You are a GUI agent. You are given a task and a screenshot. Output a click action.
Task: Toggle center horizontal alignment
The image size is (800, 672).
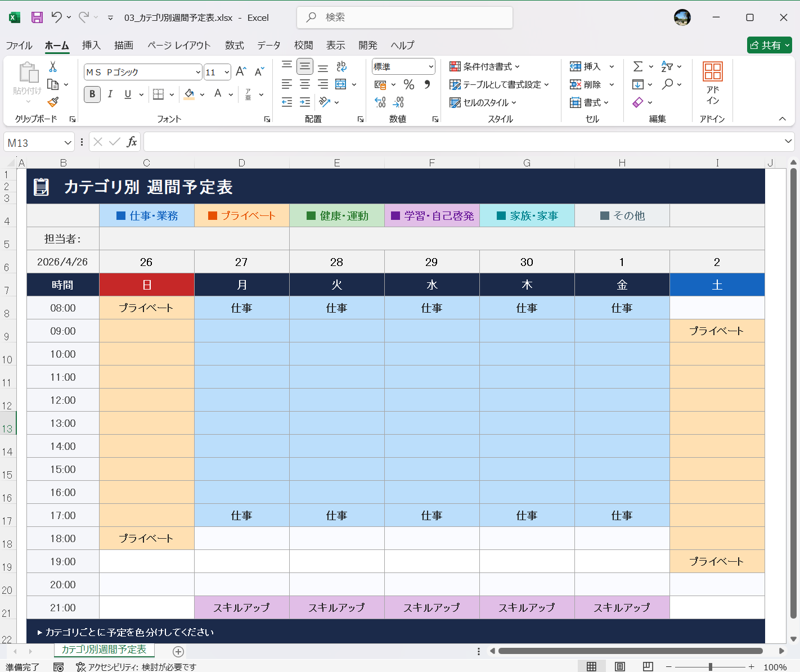pyautogui.click(x=305, y=84)
